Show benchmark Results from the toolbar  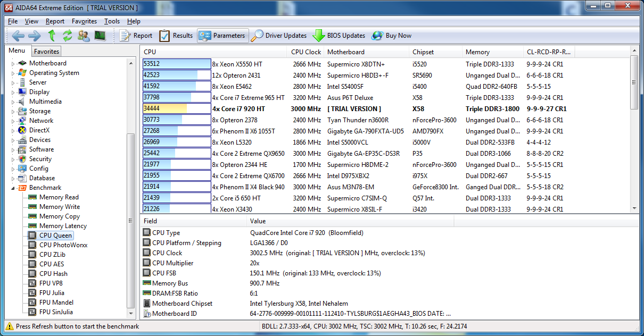176,36
